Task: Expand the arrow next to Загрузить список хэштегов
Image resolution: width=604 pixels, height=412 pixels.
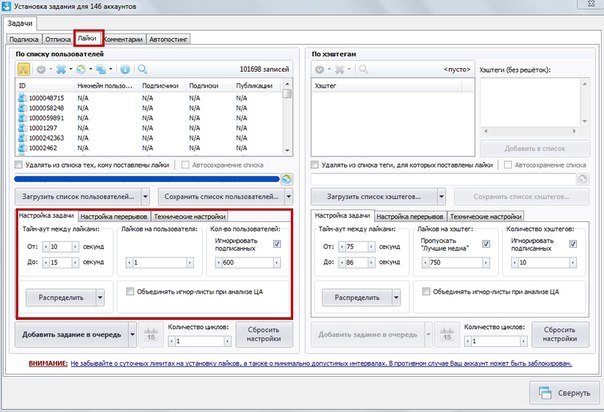Action: click(441, 197)
